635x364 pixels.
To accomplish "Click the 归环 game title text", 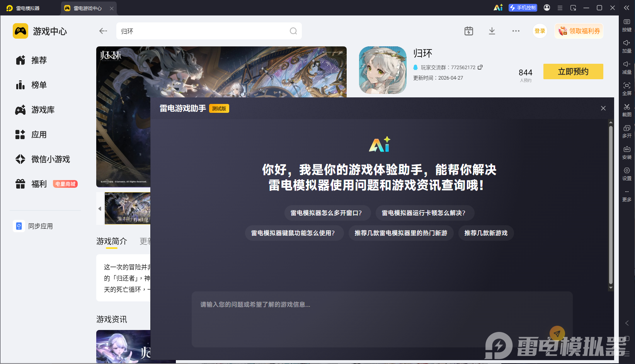I will (x=423, y=53).
